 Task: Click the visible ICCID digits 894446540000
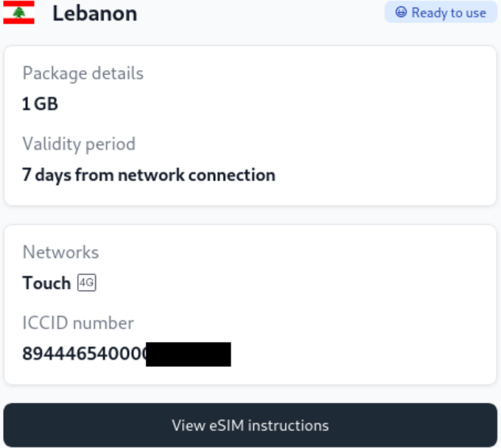click(x=84, y=354)
